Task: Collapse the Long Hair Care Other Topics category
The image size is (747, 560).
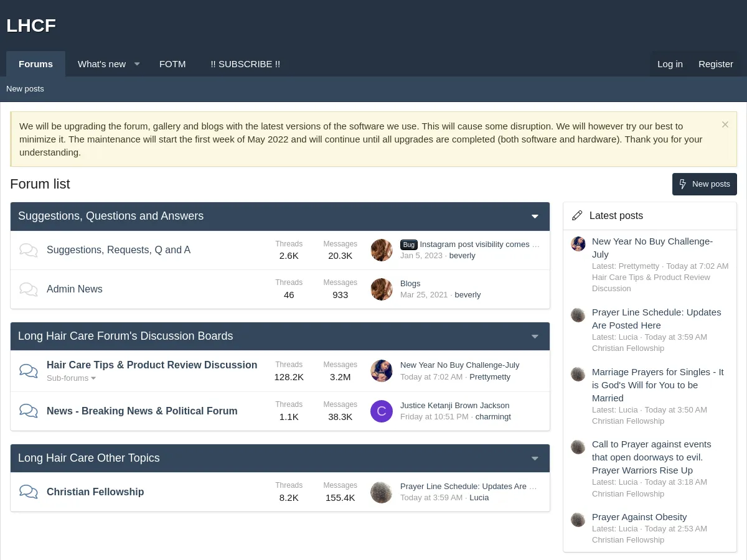Action: pos(535,459)
